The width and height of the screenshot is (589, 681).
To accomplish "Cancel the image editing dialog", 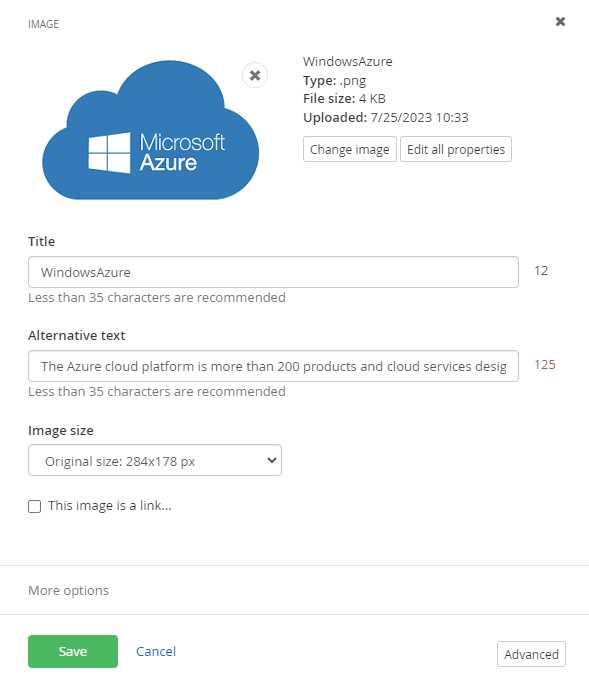I will pyautogui.click(x=156, y=651).
